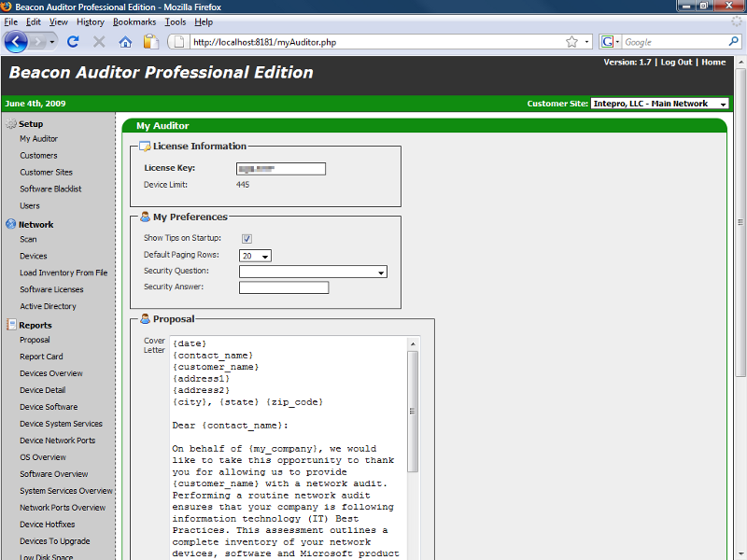Click the License Information section icon
Viewport: 747px width, 560px height.
(145, 147)
